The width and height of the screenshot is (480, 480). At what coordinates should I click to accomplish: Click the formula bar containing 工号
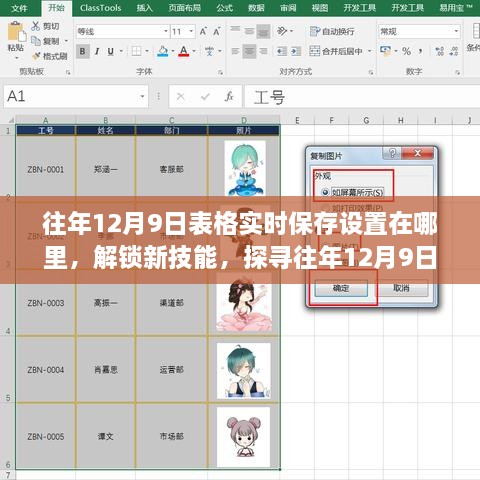[x=363, y=97]
